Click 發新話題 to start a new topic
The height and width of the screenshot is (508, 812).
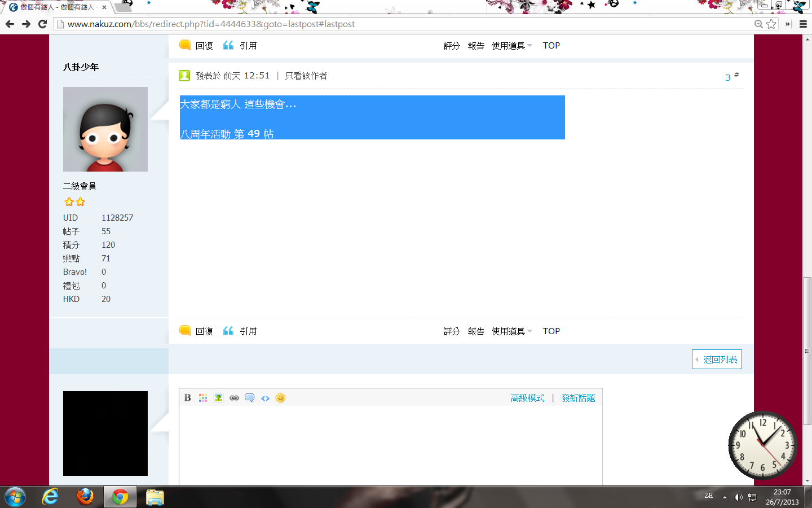(578, 398)
